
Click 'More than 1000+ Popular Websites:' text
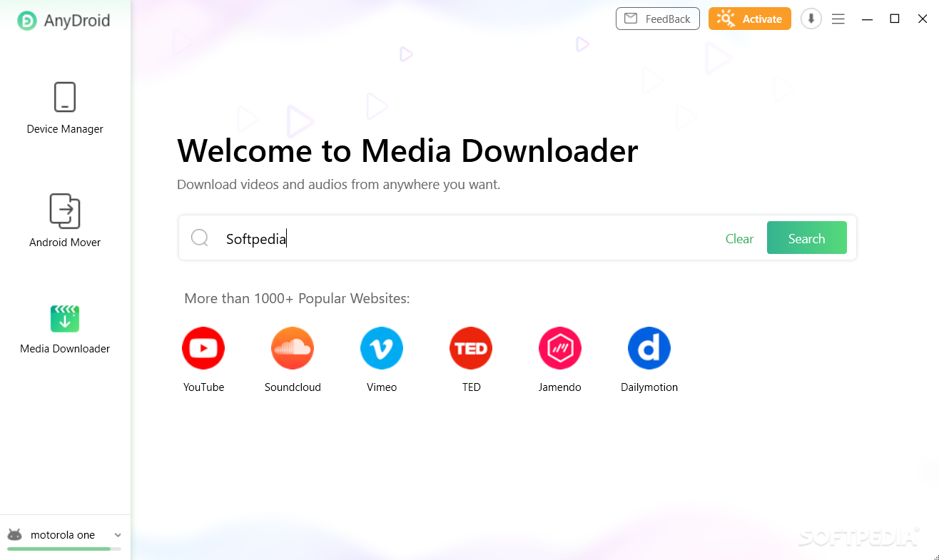(297, 298)
